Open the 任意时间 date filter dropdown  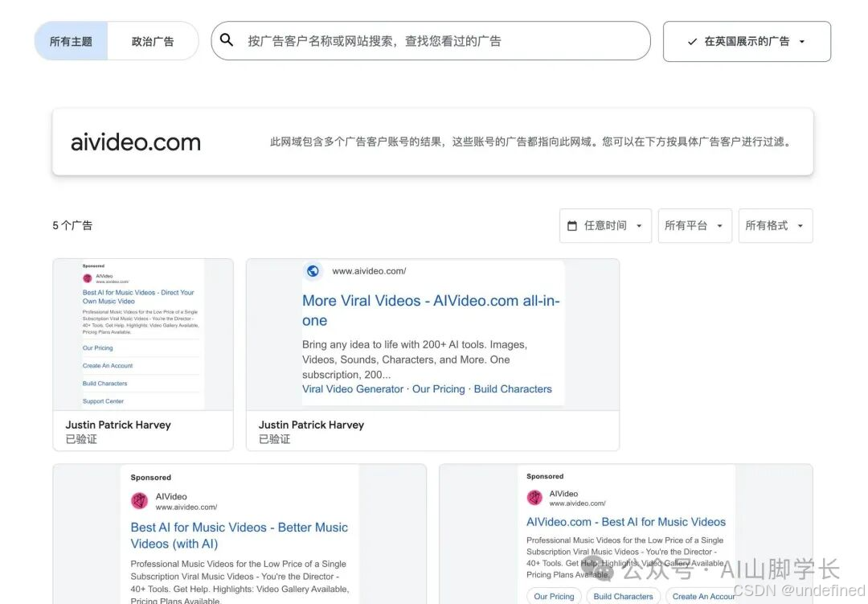[606, 225]
